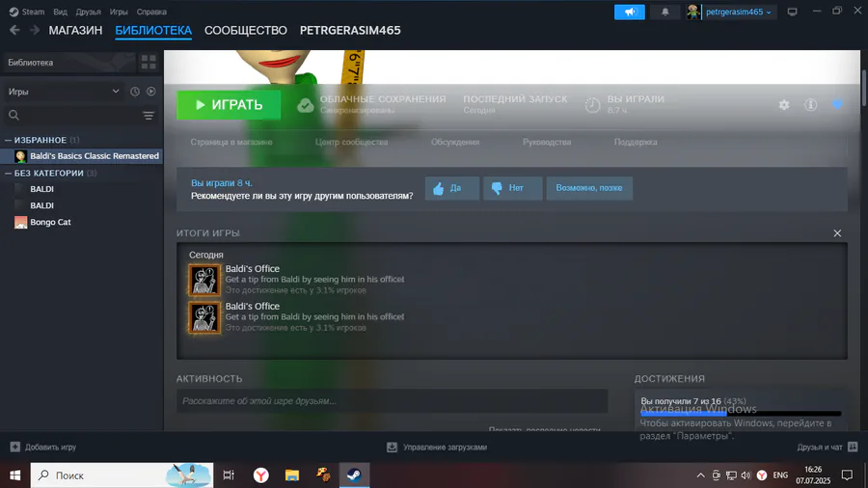Image resolution: width=868 pixels, height=488 pixels.
Task: Open Windows notification center
Action: [847, 475]
